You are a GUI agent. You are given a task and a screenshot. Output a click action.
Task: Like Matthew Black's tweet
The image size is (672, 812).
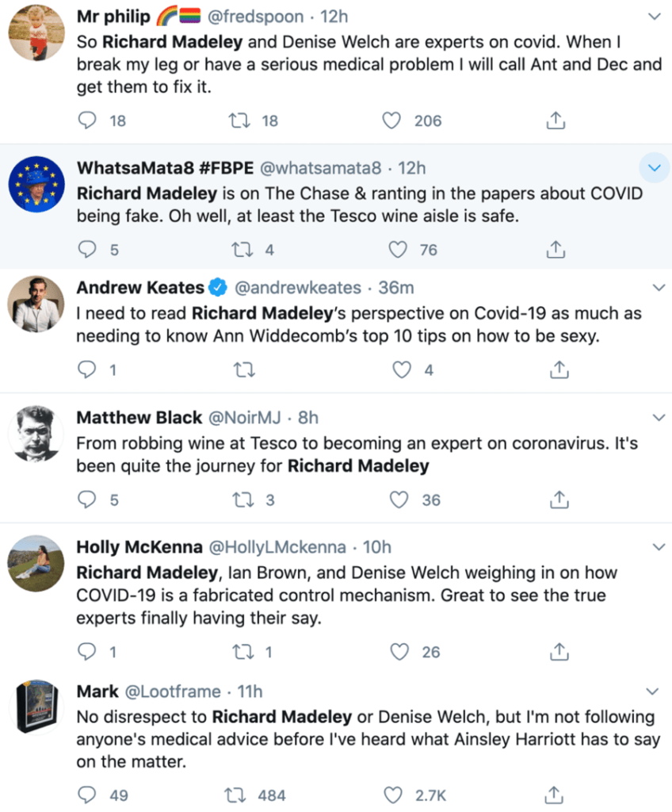tap(400, 500)
